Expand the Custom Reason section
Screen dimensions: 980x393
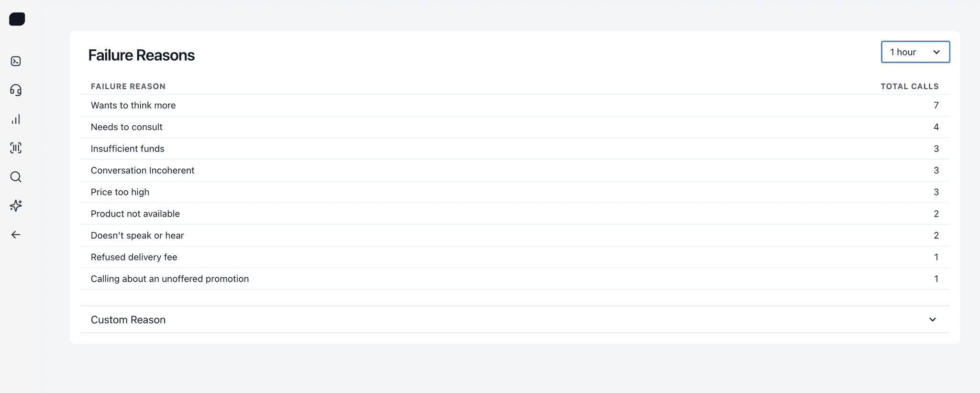tap(128, 320)
